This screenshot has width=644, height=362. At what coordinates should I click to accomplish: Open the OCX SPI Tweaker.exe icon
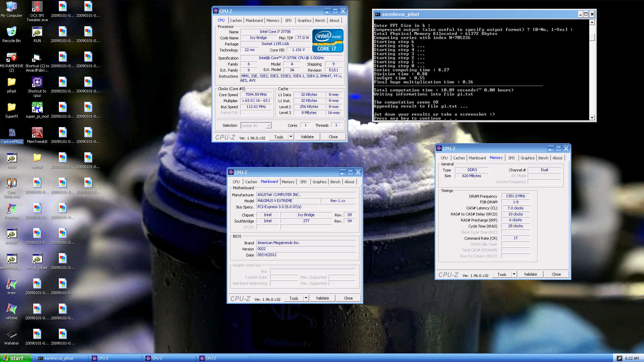[x=37, y=11]
